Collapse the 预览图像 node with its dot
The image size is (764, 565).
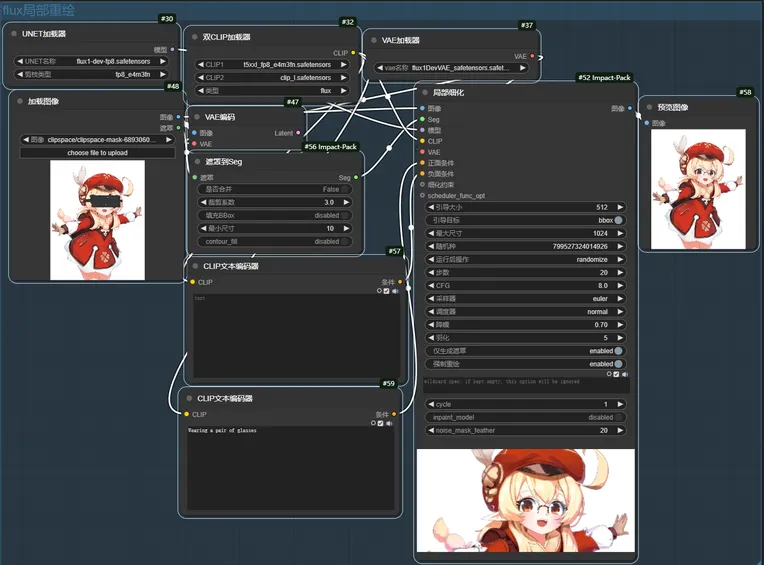[649, 107]
